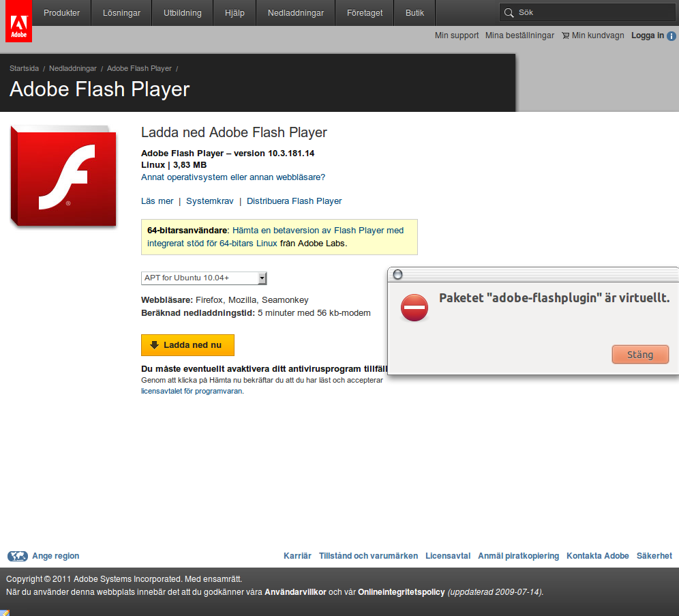Image resolution: width=679 pixels, height=616 pixels.
Task: Open the Produkter menu
Action: coord(61,13)
